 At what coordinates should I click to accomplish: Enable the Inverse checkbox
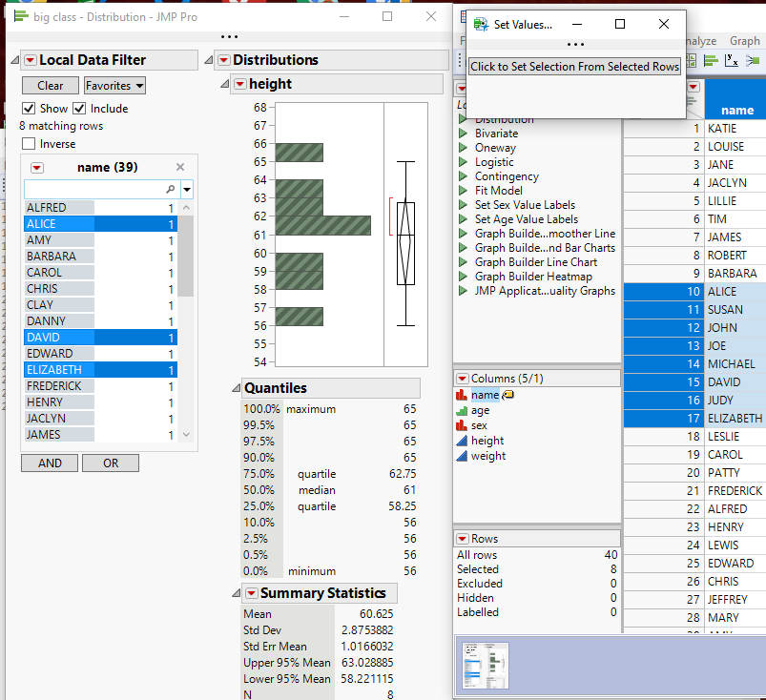tap(29, 144)
